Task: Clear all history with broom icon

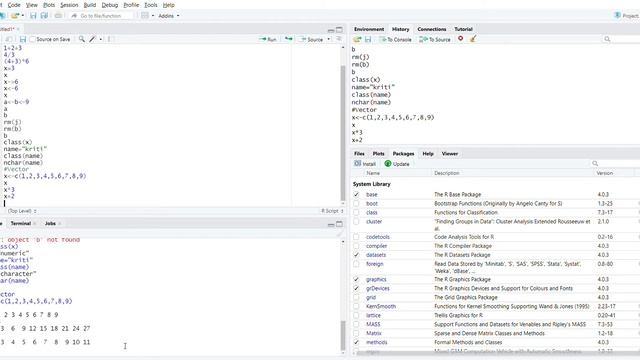Action: click(473, 39)
